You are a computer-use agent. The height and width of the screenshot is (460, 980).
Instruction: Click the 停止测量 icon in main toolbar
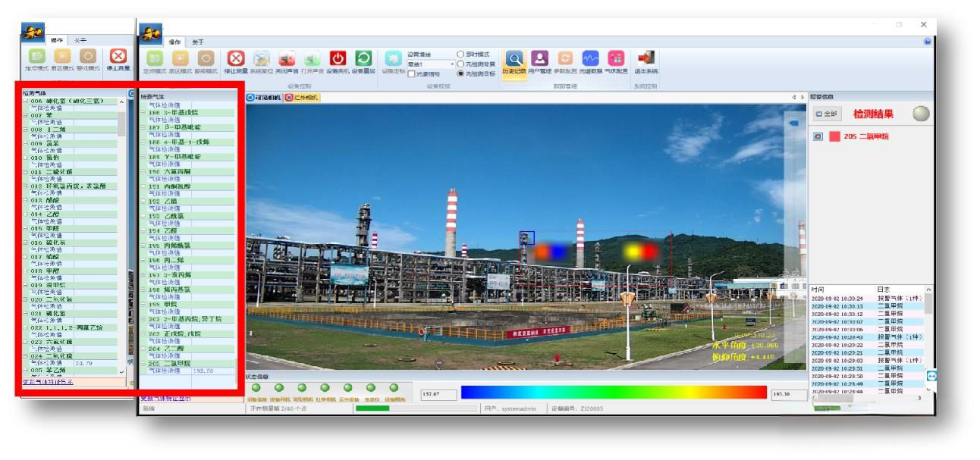(x=235, y=59)
